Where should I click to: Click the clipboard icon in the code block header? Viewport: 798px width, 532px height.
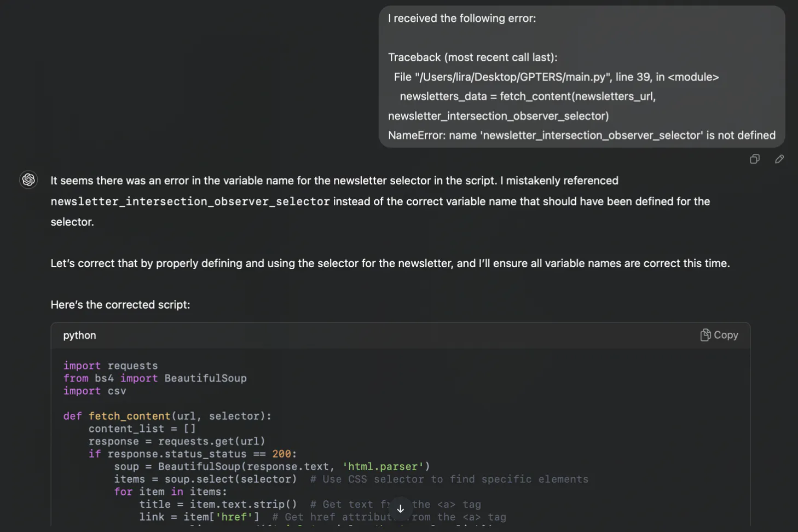705,335
